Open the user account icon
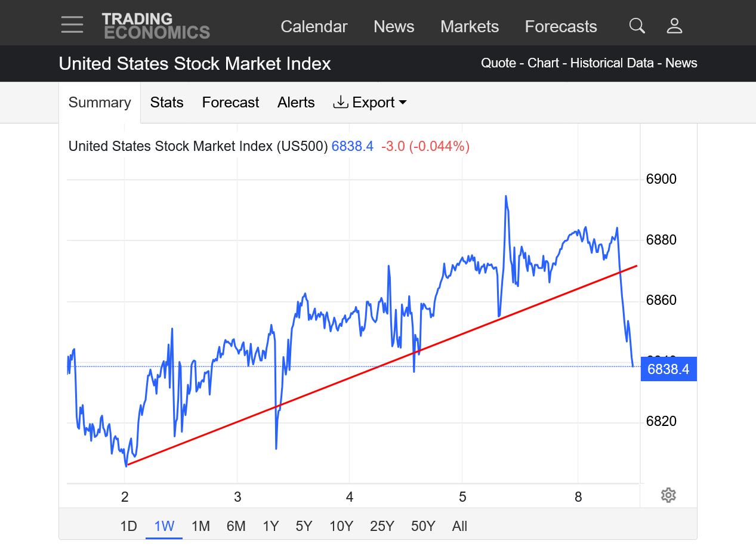This screenshot has width=756, height=556. tap(674, 26)
